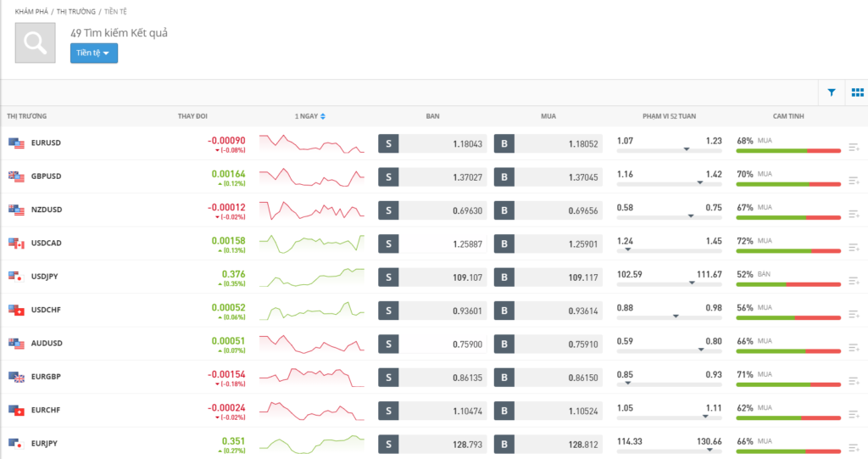868x459 pixels.
Task: Add EURGBP to watchlist icon
Action: (x=854, y=382)
